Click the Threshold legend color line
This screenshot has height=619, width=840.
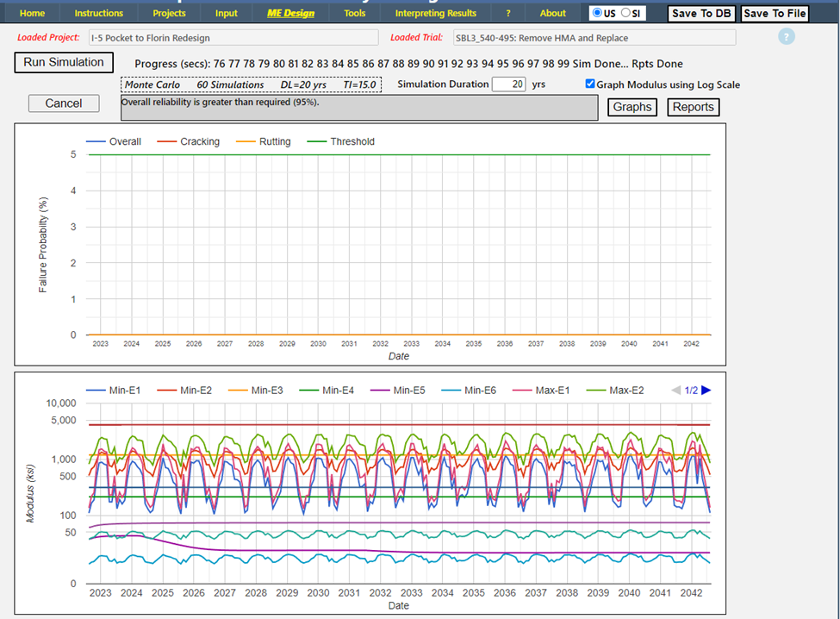[317, 141]
